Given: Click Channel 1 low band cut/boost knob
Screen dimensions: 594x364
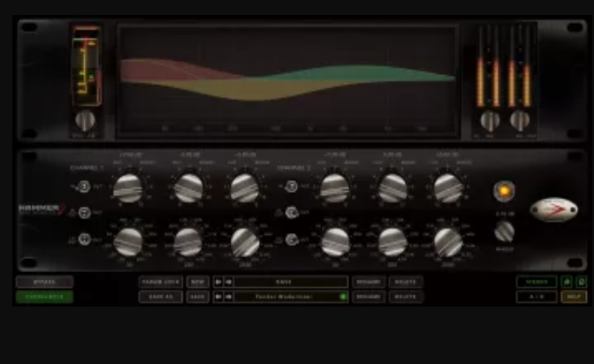Looking at the screenshot, I should 128,188.
